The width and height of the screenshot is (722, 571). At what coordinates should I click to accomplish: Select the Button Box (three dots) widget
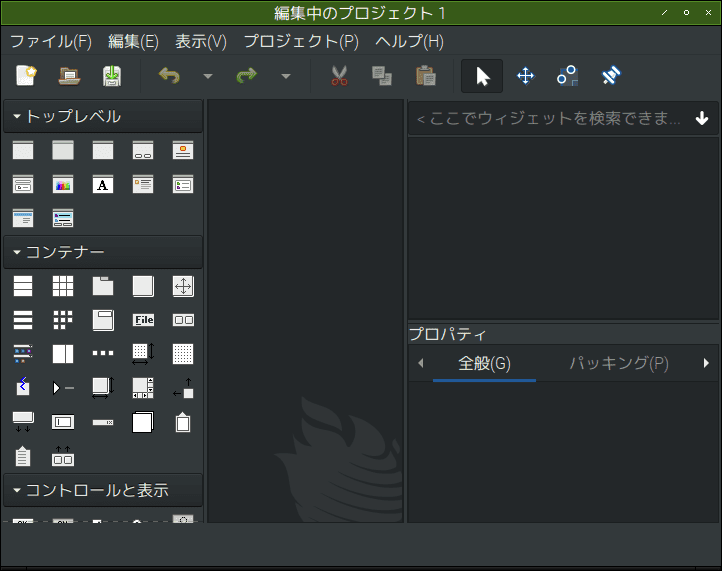pos(103,354)
